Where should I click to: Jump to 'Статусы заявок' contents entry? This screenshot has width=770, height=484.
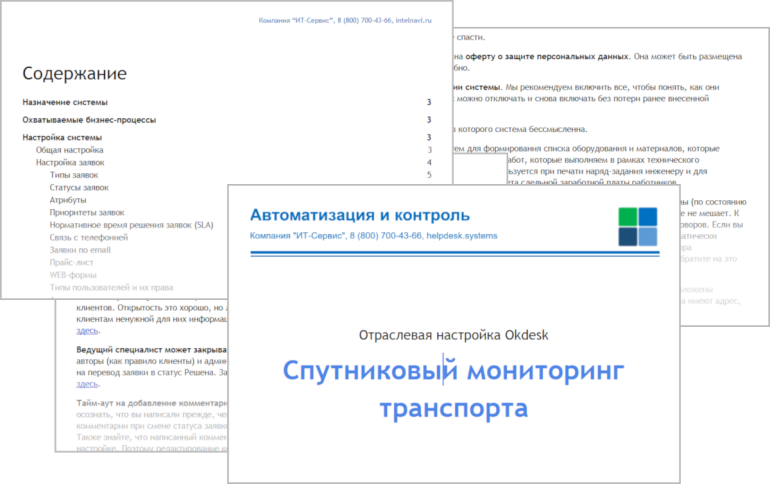coord(79,188)
